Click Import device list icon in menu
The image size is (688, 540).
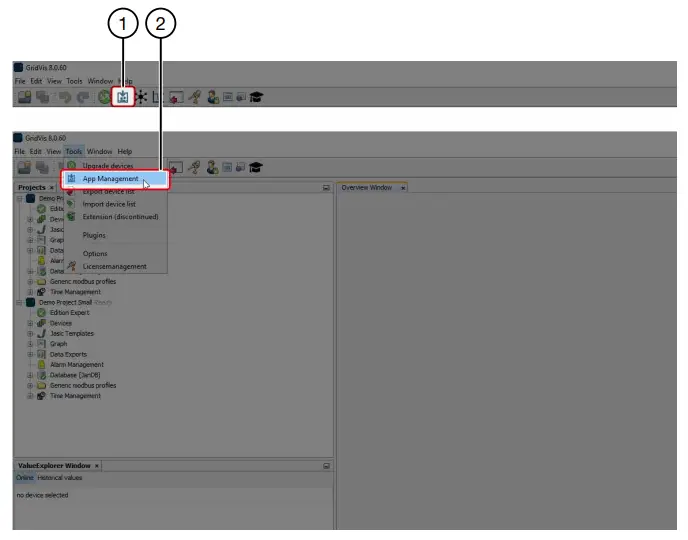coord(72,204)
